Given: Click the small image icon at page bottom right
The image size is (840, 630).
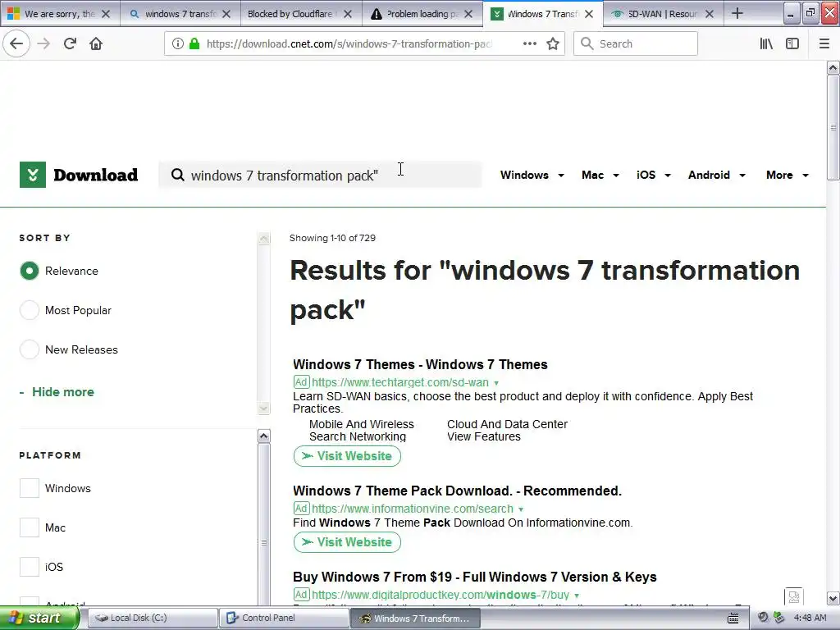Looking at the screenshot, I should point(794,596).
